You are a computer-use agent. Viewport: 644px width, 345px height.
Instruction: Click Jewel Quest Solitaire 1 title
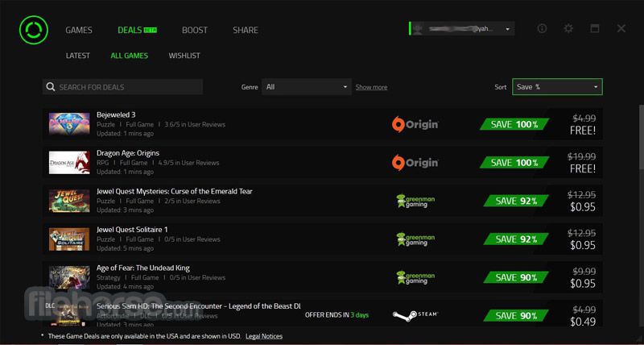(132, 230)
